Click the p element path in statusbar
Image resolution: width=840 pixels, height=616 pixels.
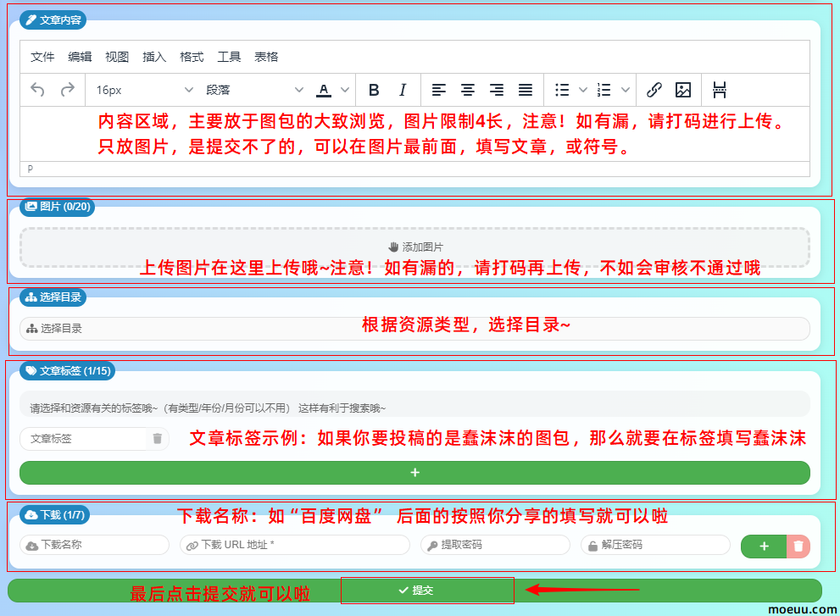[x=30, y=169]
